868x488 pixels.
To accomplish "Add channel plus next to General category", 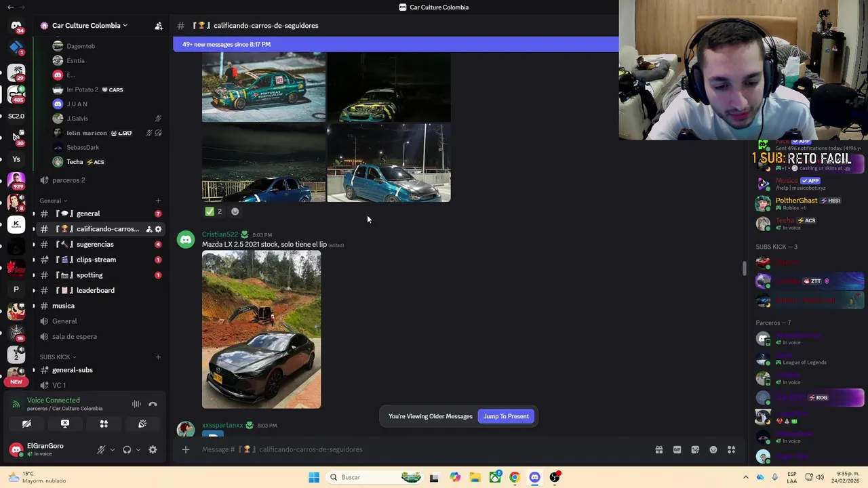I will [158, 201].
